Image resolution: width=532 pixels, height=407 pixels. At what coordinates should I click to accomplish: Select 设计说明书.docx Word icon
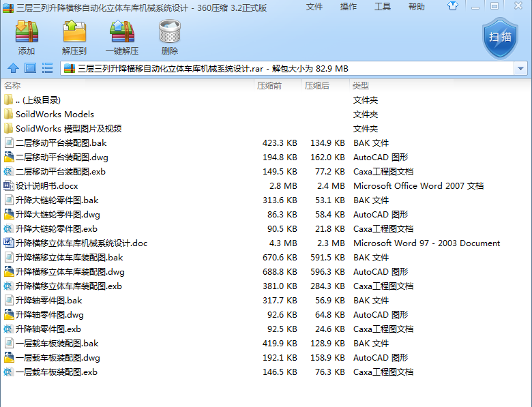pos(8,185)
